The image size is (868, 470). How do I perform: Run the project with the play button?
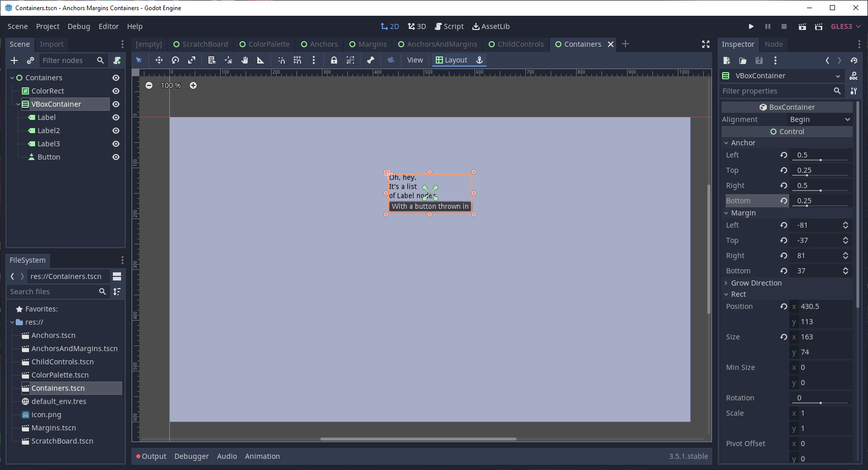pos(751,26)
